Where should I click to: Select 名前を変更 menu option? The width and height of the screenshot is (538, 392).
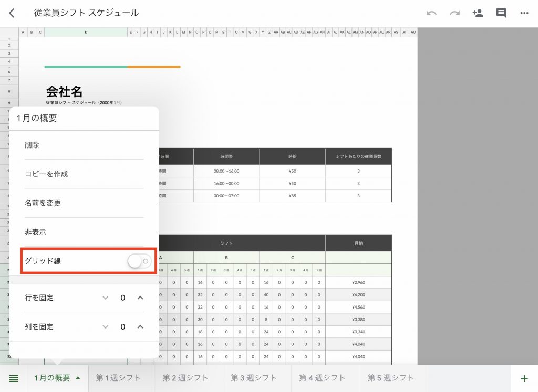43,203
